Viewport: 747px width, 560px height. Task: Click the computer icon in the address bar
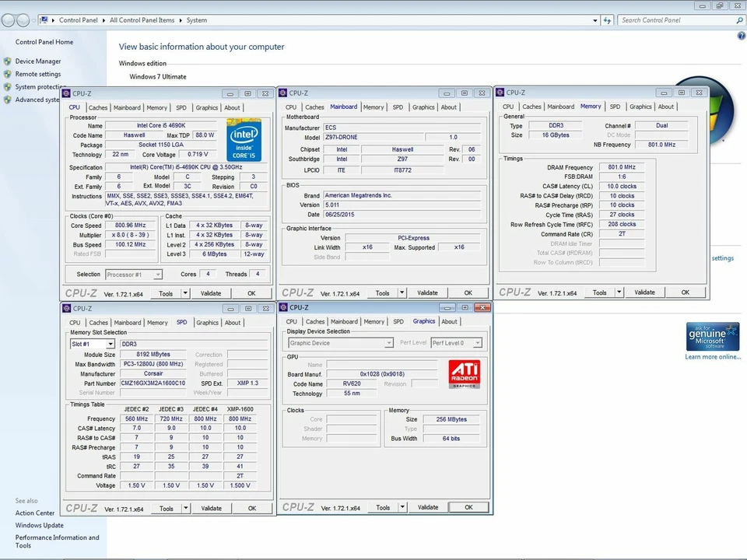(x=43, y=20)
